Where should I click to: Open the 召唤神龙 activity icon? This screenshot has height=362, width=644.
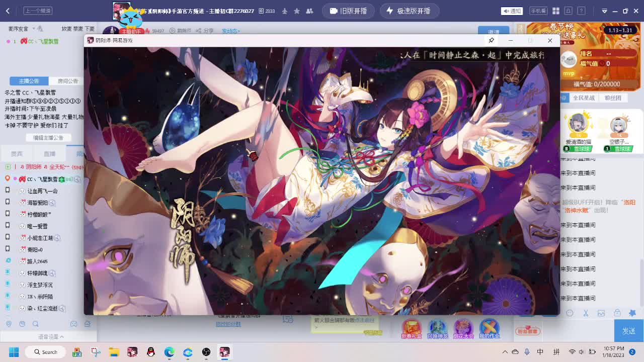(x=437, y=329)
